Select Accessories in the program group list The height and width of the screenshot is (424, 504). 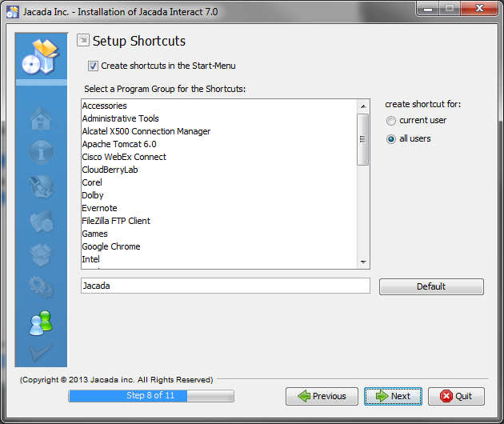click(219, 106)
